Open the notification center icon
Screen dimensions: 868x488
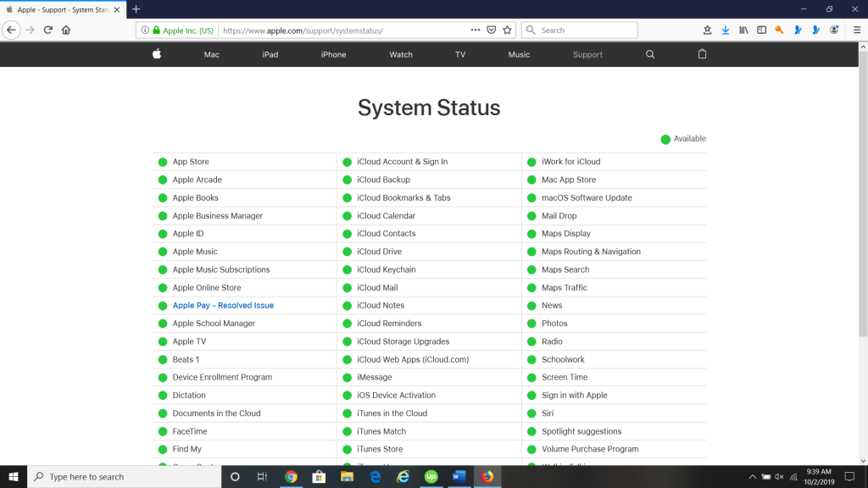click(849, 476)
